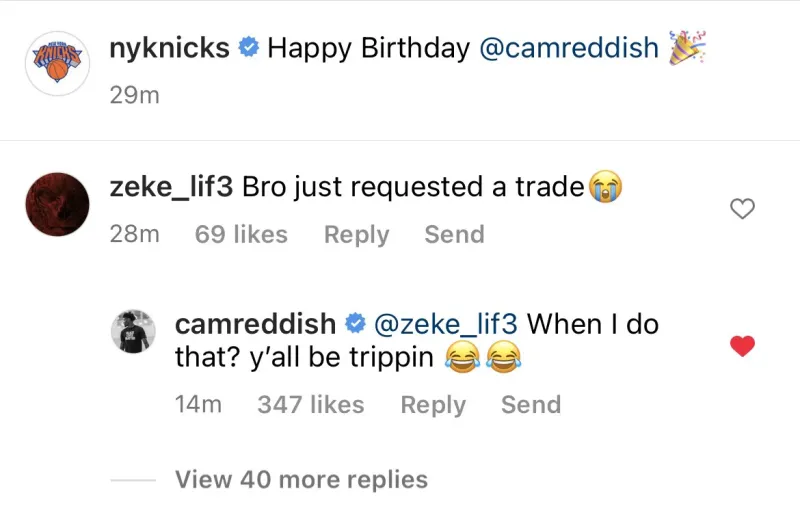
Task: Click the verified badge next to nyknicks
Action: pos(248,48)
